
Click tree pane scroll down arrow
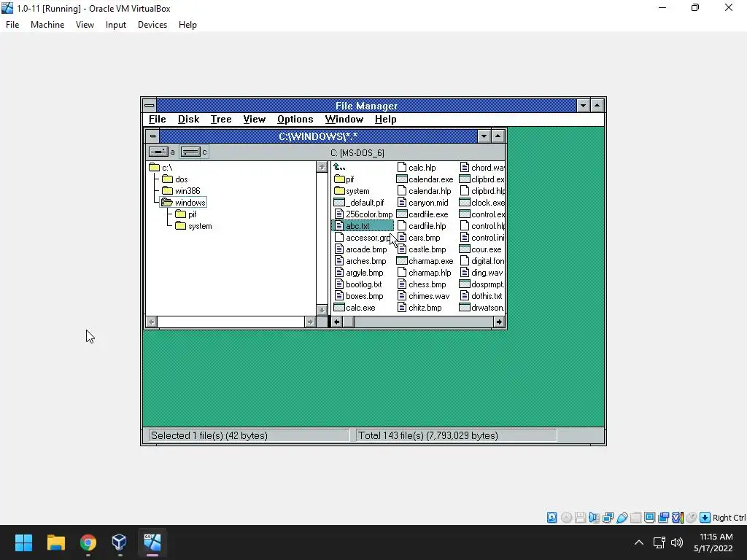(x=322, y=310)
